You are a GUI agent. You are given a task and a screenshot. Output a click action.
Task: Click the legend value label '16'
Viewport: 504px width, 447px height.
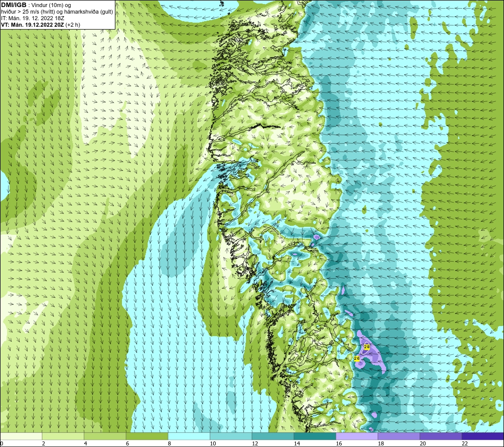click(339, 443)
